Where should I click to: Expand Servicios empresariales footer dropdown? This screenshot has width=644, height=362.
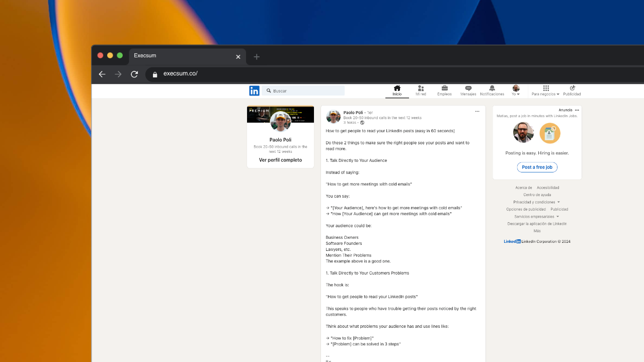(x=537, y=217)
